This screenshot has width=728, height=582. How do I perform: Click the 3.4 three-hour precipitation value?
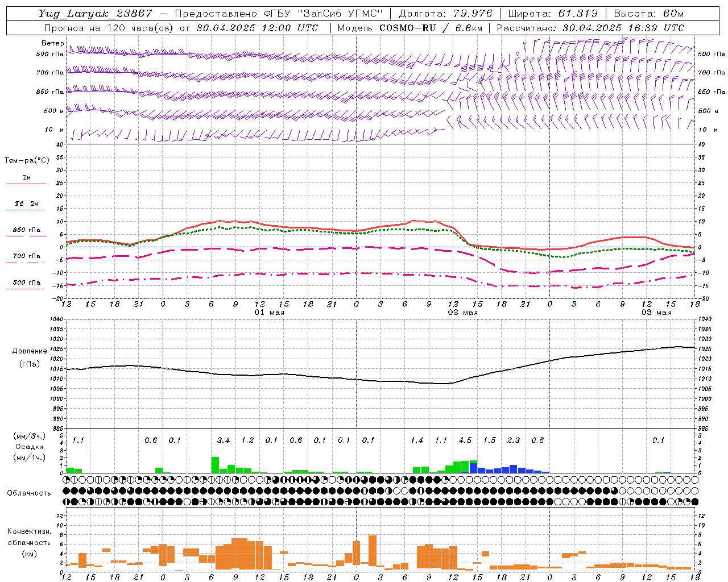[224, 440]
